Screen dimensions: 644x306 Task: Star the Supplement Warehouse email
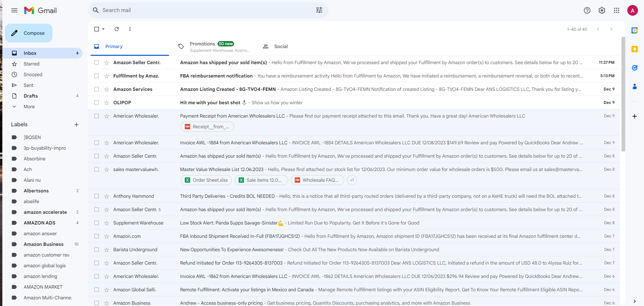pyautogui.click(x=107, y=223)
